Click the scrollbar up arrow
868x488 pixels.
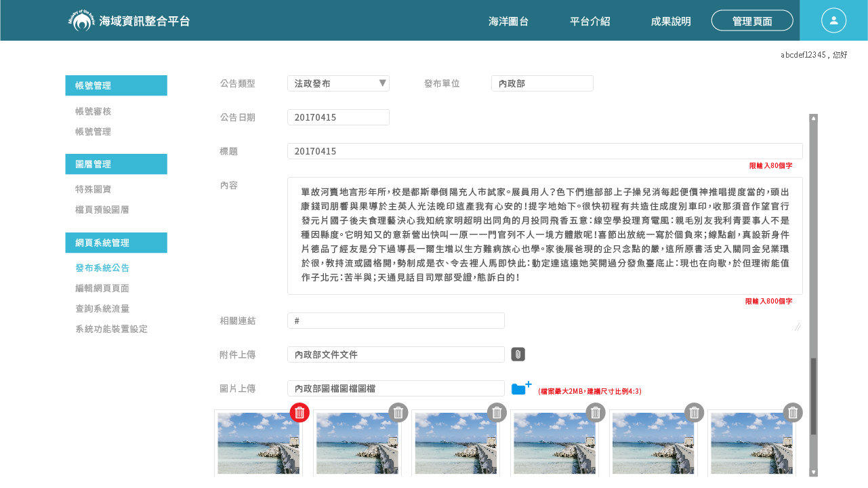[x=812, y=117]
